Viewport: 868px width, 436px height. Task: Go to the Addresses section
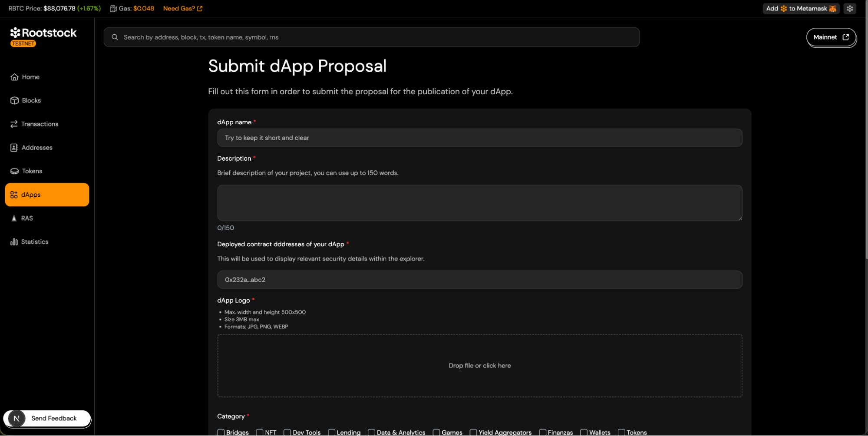pos(36,147)
